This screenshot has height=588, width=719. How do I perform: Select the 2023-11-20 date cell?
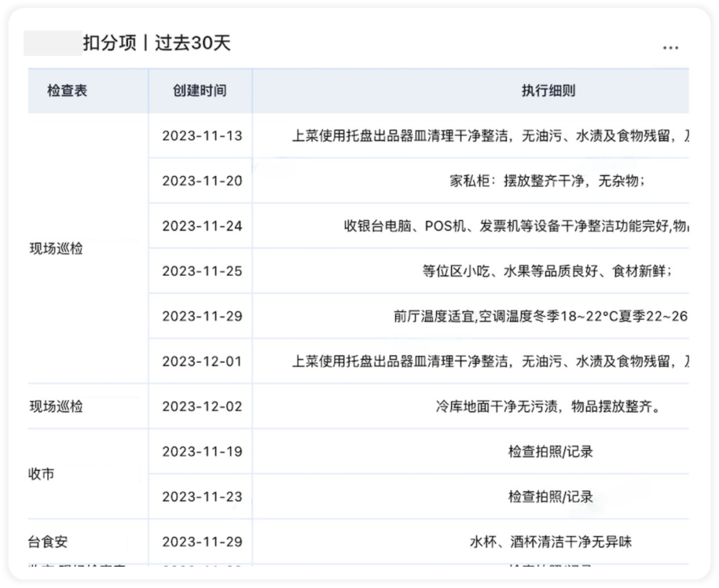tap(202, 180)
